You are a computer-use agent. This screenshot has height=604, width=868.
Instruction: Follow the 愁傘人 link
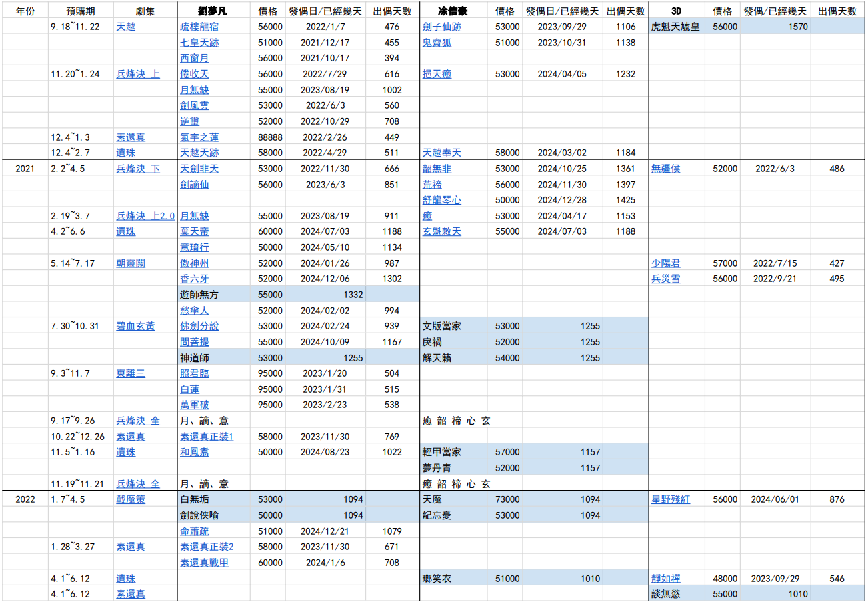195,311
